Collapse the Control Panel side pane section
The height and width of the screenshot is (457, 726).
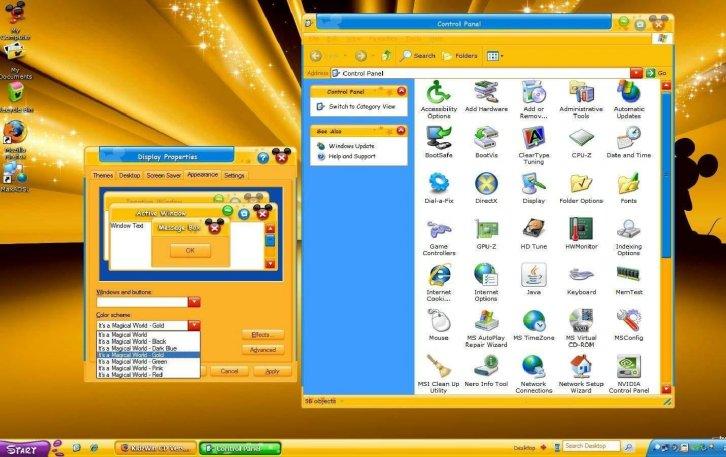tap(401, 91)
